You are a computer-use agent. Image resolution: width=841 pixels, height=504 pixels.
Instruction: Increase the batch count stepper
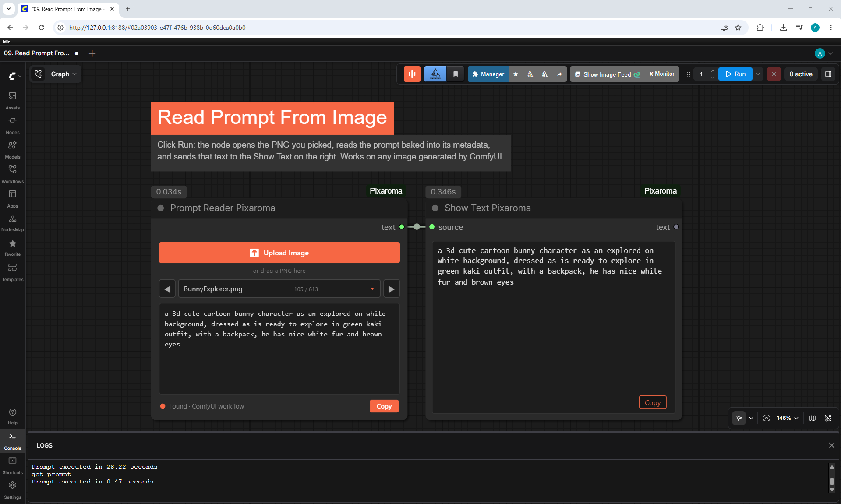[x=713, y=71]
